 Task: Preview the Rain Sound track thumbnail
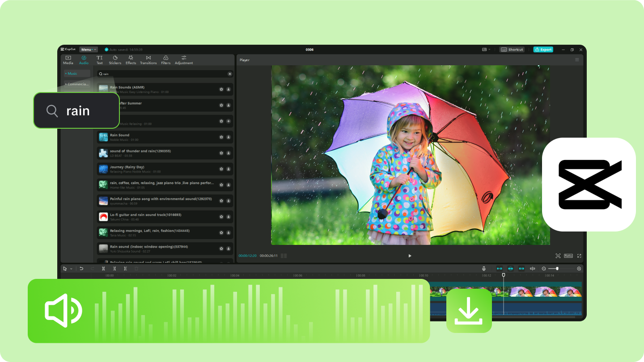point(103,137)
